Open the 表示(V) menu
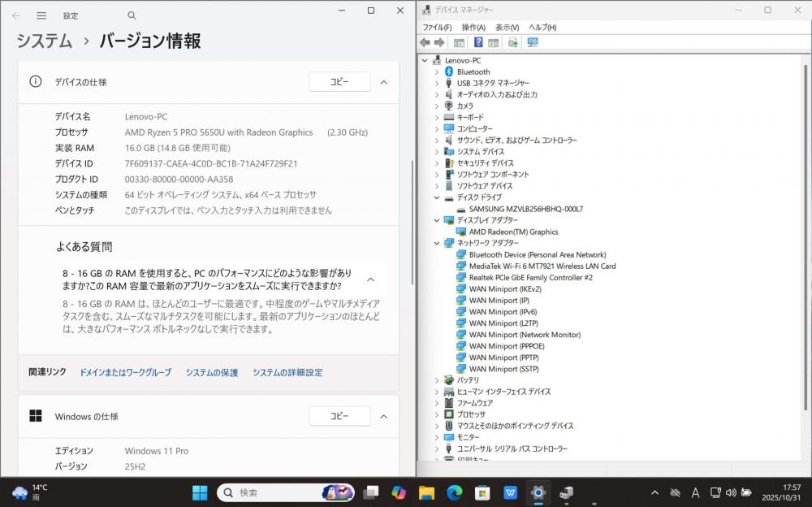This screenshot has width=812, height=507. pyautogui.click(x=507, y=27)
